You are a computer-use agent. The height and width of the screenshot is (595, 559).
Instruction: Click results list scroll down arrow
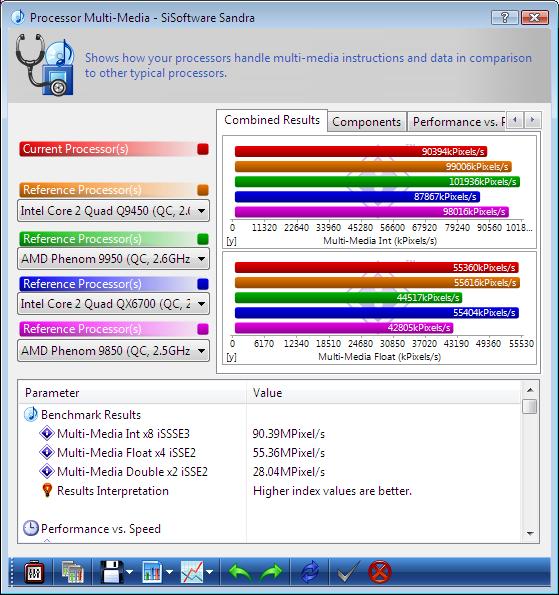[530, 534]
